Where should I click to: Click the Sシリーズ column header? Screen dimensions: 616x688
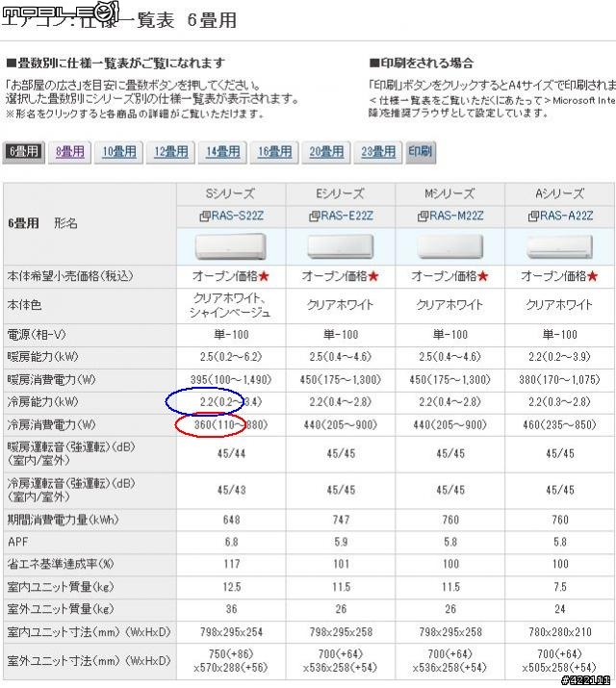tap(231, 194)
